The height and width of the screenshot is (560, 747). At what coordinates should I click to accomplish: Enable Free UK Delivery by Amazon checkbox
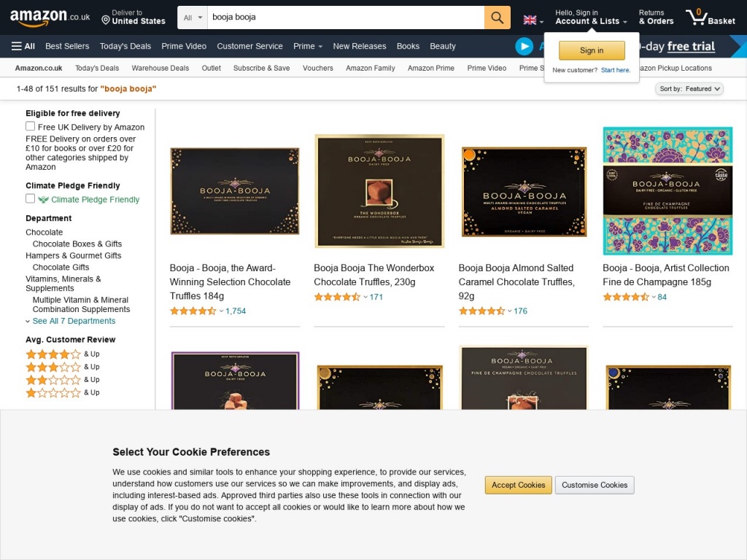(31, 127)
